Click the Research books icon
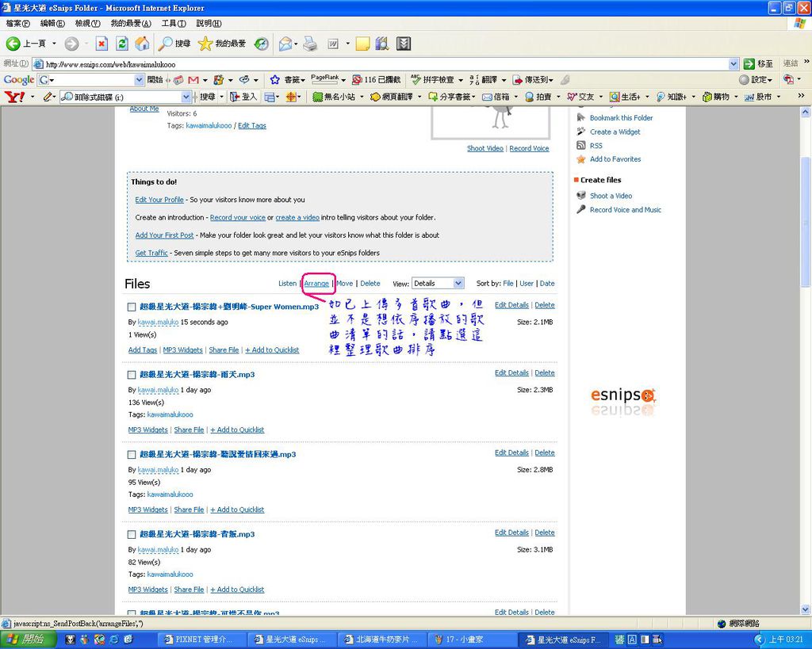The image size is (812, 649). (x=382, y=44)
